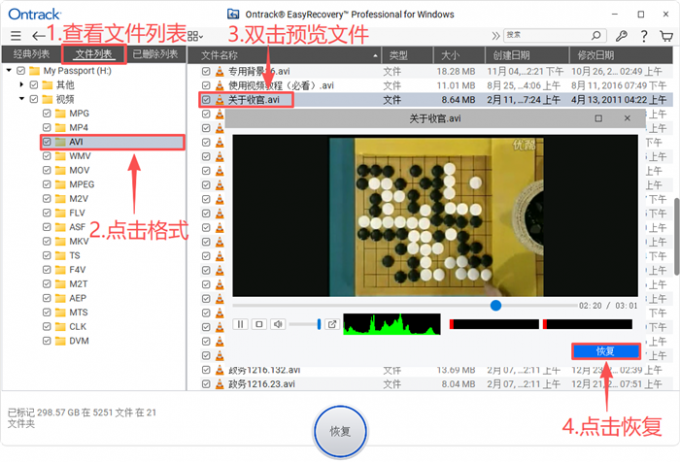This screenshot has width=680, height=462.
Task: Click the round 恢复 button at bottom
Action: [x=340, y=432]
